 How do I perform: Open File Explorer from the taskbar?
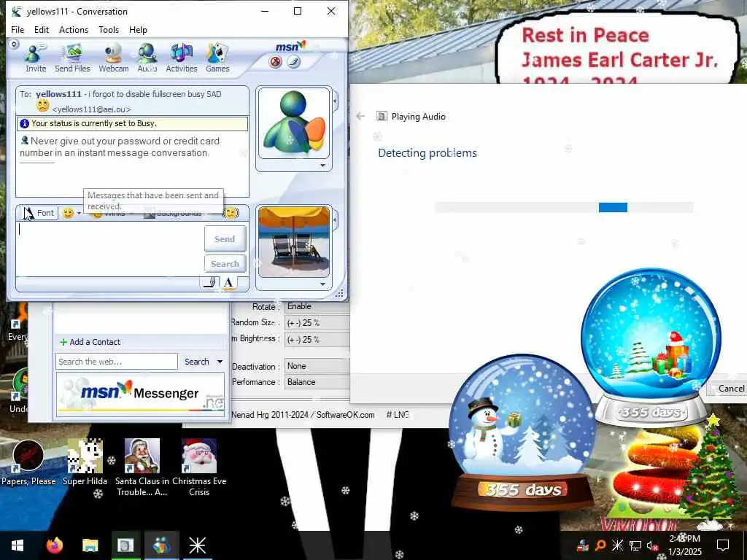[90, 545]
